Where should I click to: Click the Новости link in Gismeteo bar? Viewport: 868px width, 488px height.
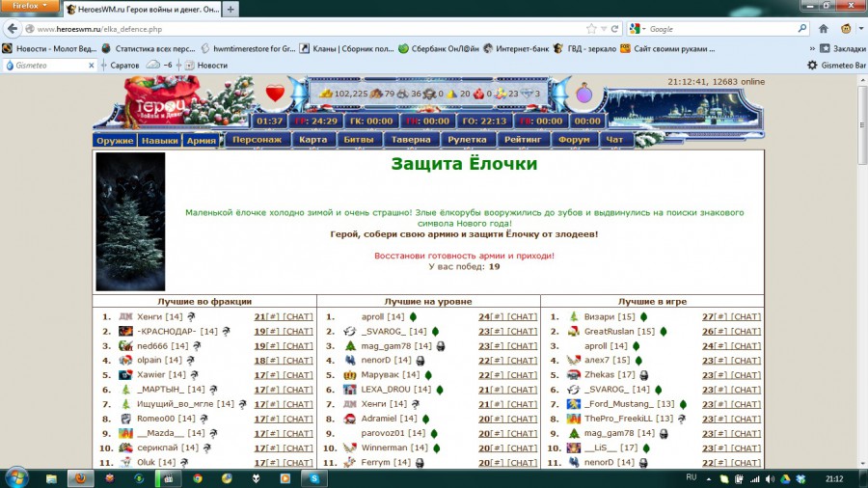(206, 66)
